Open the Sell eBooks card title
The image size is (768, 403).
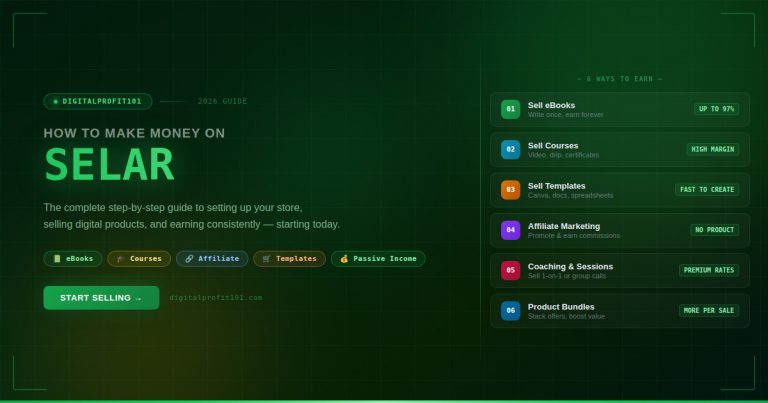click(552, 105)
